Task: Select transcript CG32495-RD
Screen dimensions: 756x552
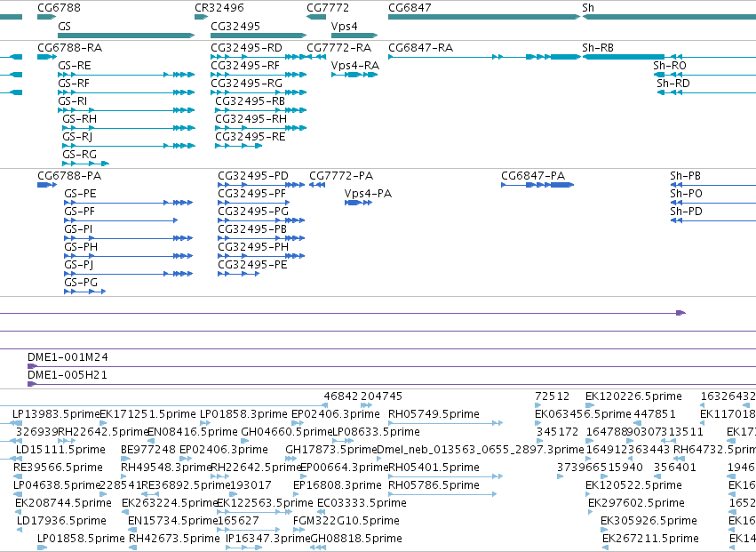Action: pos(246,48)
